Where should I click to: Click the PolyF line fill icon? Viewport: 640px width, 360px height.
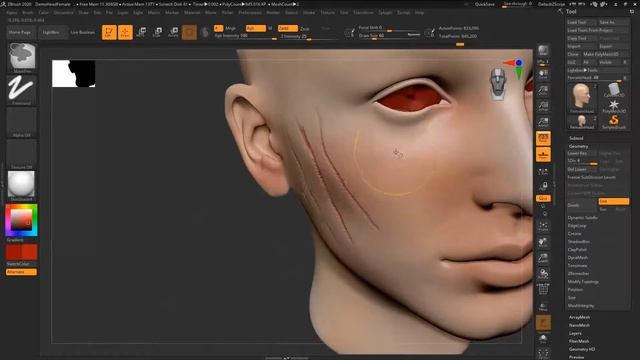pos(543,290)
